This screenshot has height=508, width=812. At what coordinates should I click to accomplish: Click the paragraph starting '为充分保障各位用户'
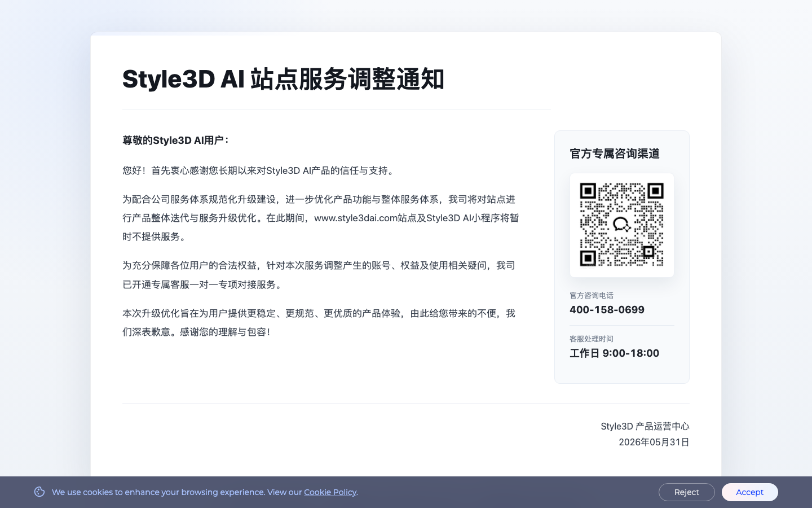click(x=319, y=275)
